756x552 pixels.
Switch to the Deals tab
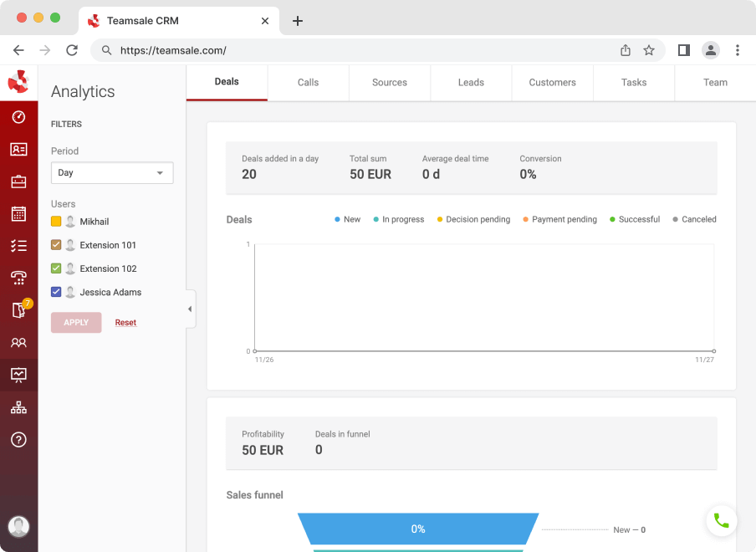tap(227, 82)
